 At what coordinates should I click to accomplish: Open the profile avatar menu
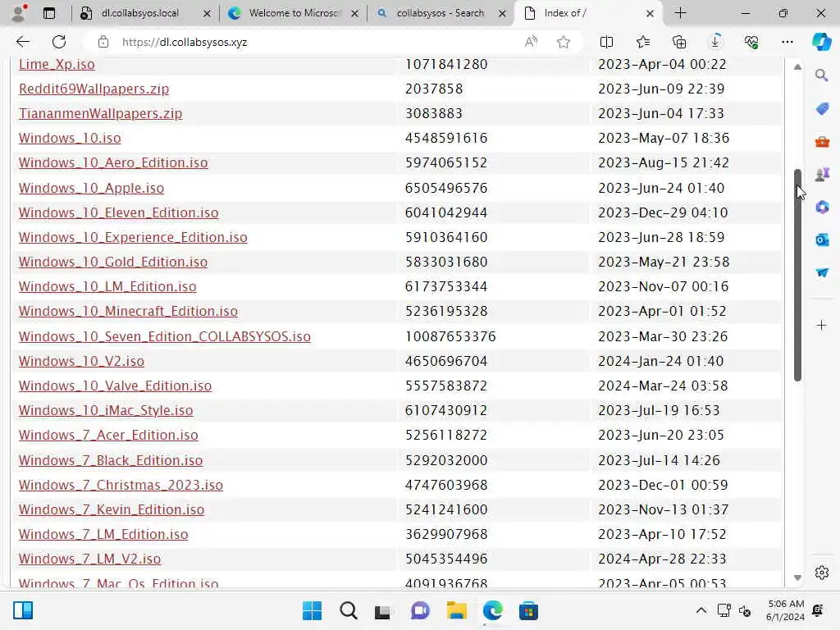click(20, 13)
